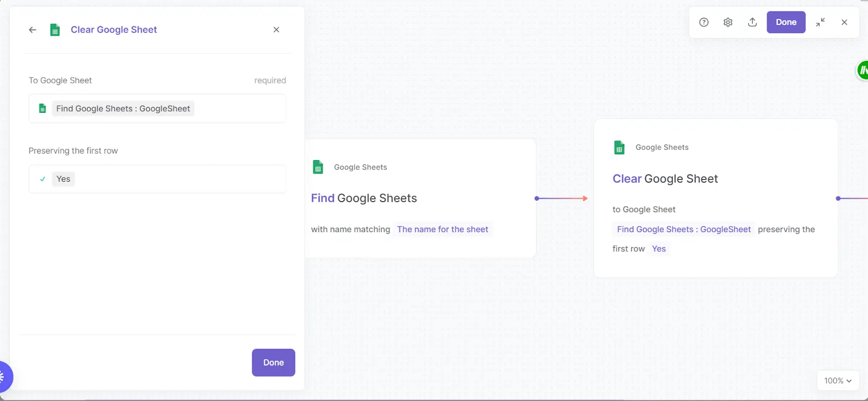Image resolution: width=868 pixels, height=401 pixels.
Task: Select the Clear Google Sheet card title
Action: point(665,179)
